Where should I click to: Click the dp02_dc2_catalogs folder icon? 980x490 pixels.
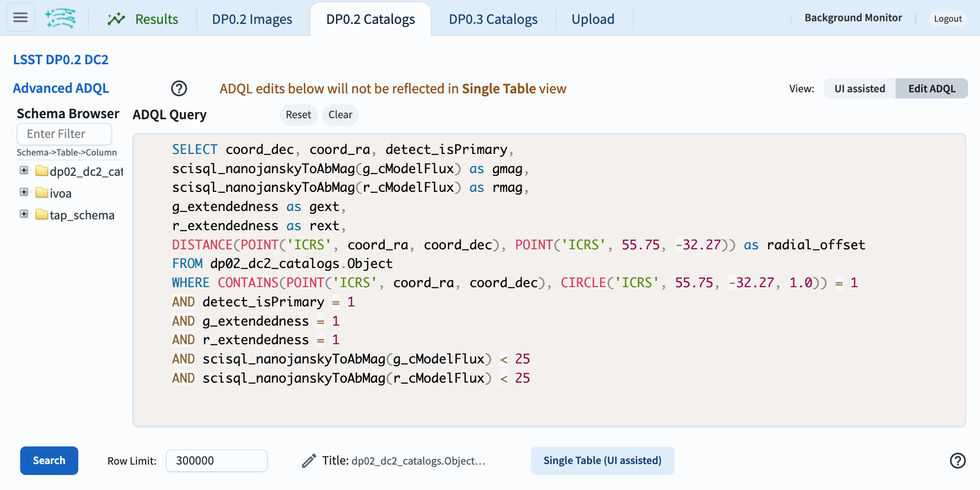pos(41,171)
